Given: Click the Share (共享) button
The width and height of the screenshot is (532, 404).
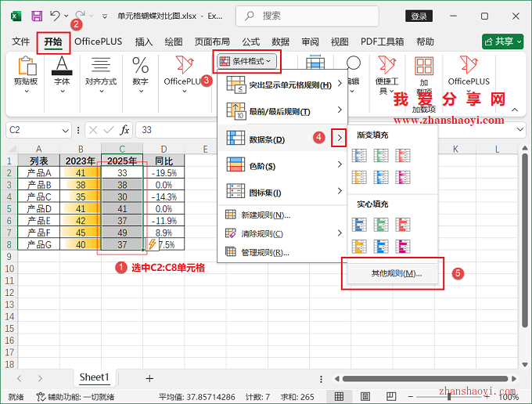Looking at the screenshot, I should [502, 41].
